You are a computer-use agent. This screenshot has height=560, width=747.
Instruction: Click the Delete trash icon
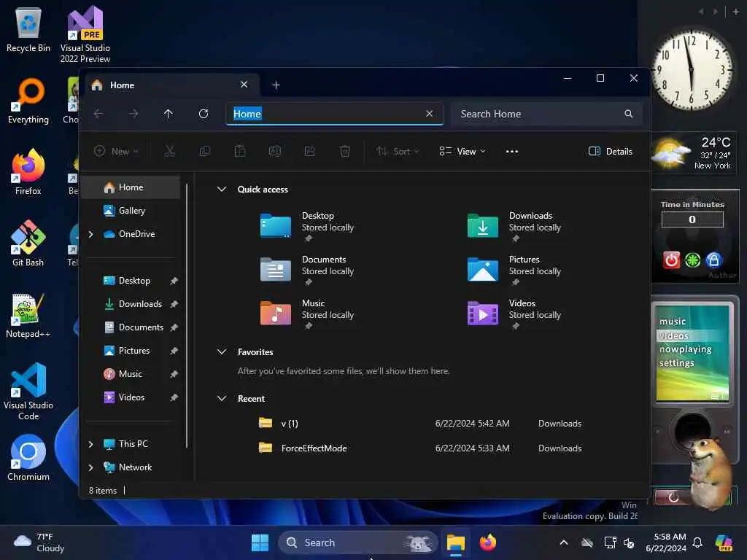[x=344, y=152]
